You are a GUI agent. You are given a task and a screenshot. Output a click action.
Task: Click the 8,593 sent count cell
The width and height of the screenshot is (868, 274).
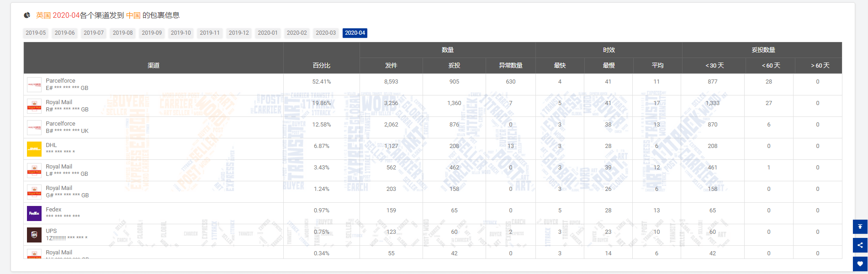coord(391,82)
